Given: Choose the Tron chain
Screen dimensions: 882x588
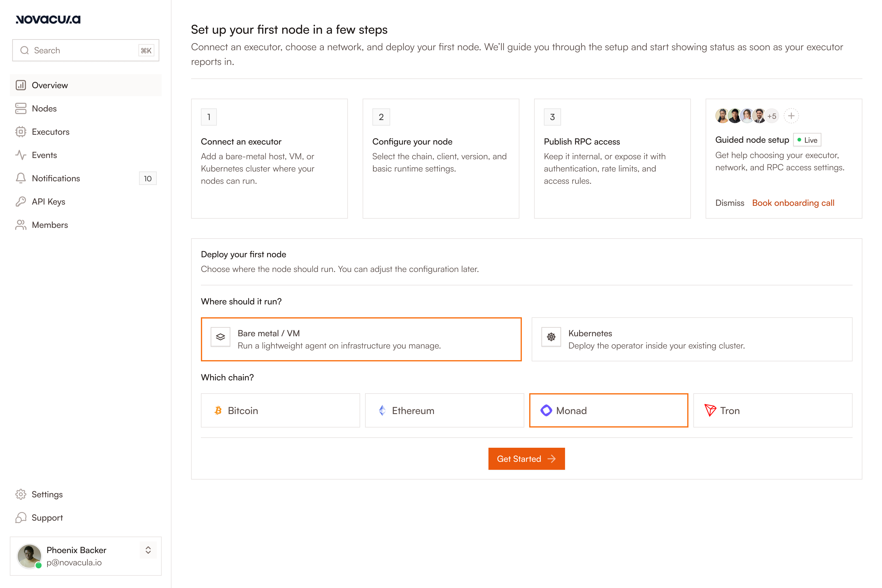Looking at the screenshot, I should 773,410.
